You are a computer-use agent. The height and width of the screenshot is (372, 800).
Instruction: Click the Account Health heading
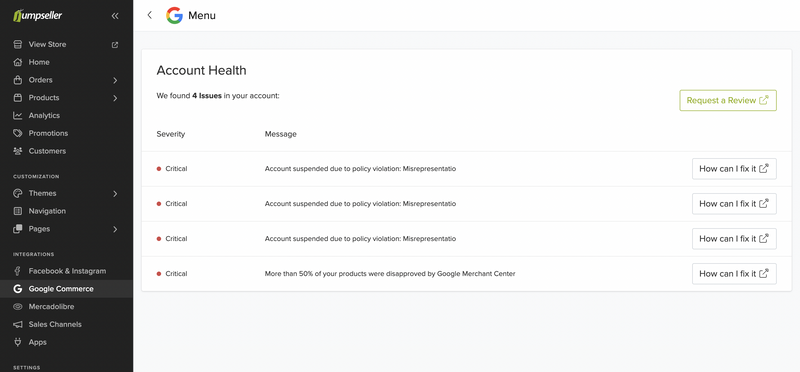coord(202,70)
